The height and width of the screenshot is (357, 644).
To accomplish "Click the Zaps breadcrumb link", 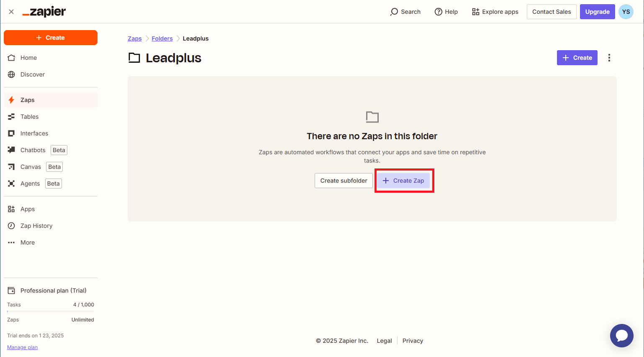I will click(x=135, y=38).
